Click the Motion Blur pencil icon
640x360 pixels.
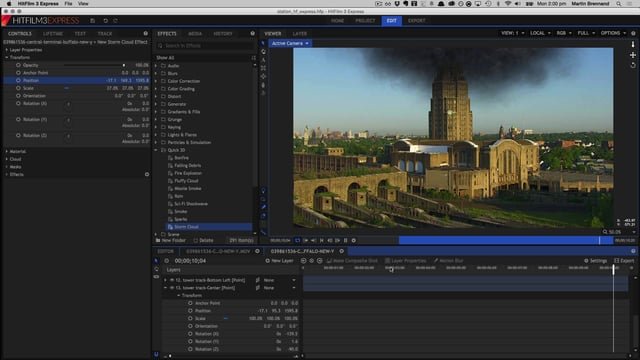(436, 260)
